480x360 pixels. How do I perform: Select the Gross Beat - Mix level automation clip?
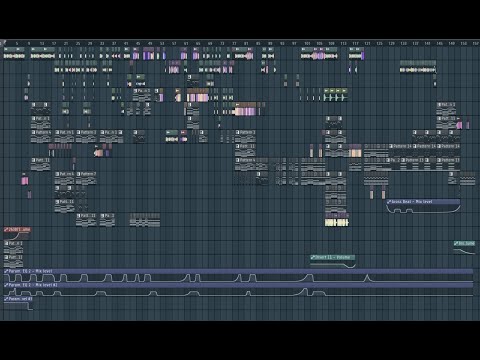423,206
